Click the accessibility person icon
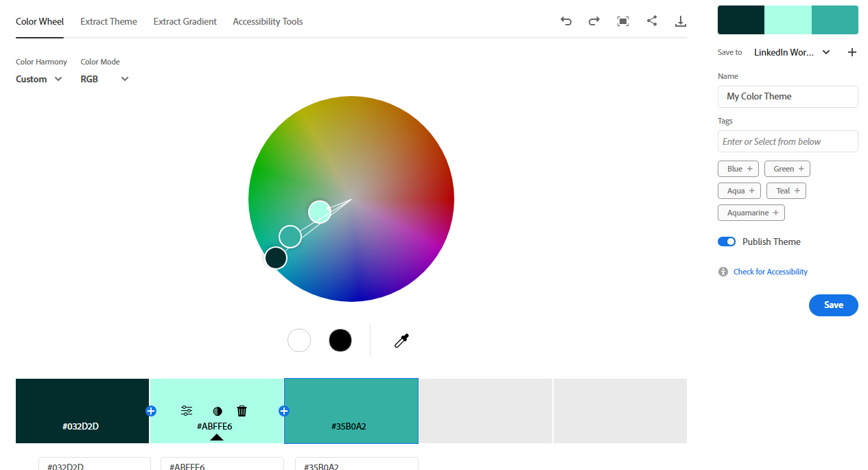The image size is (868, 470). point(723,272)
